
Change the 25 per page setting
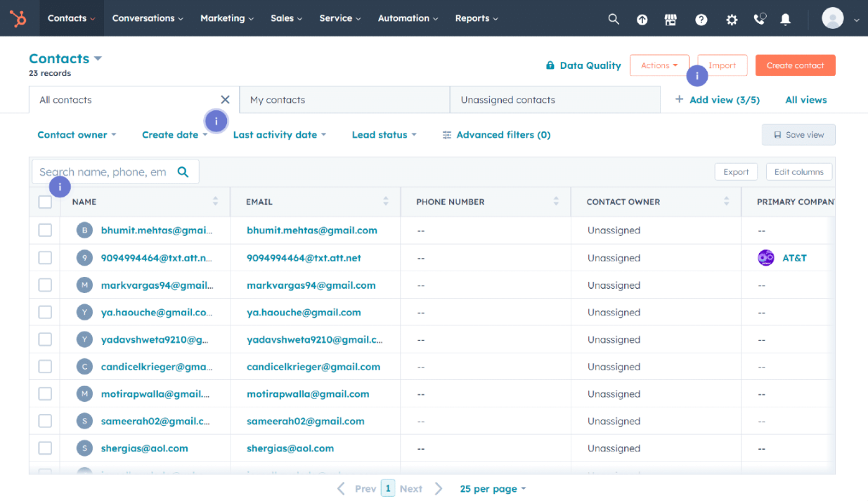pos(493,488)
